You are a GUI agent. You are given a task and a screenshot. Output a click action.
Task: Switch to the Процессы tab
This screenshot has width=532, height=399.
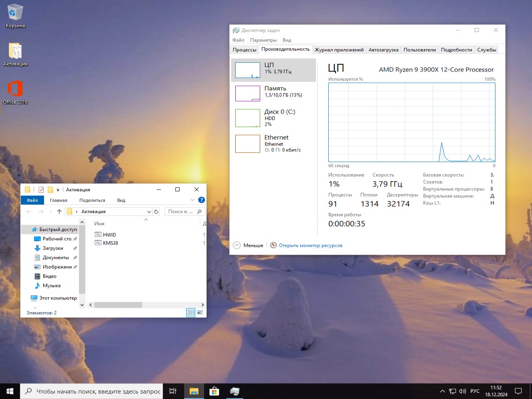[x=244, y=49]
